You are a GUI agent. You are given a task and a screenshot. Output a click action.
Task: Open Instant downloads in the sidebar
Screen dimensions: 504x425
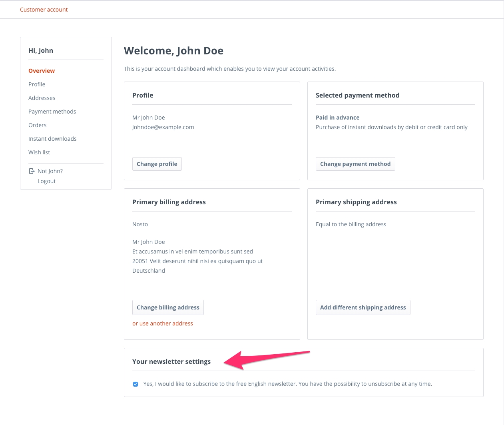coord(52,139)
